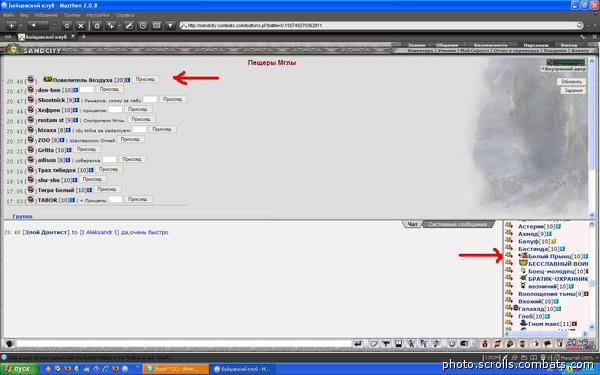Open the Персонаж game menu
Screen dimensions: 600x375
click(536, 45)
